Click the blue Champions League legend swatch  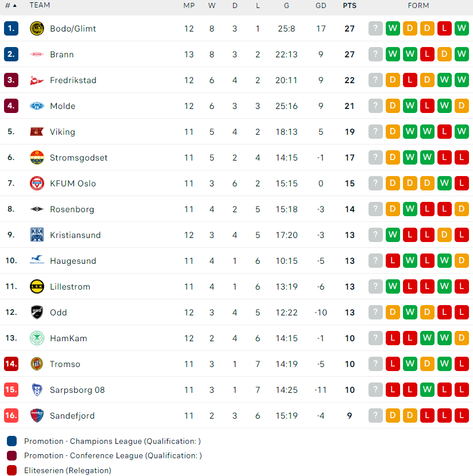click(x=11, y=441)
